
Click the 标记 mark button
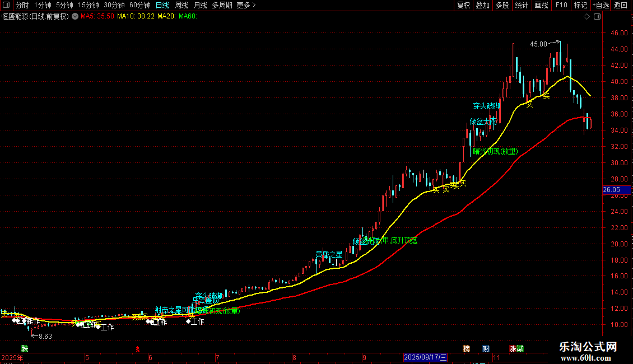[x=580, y=5]
